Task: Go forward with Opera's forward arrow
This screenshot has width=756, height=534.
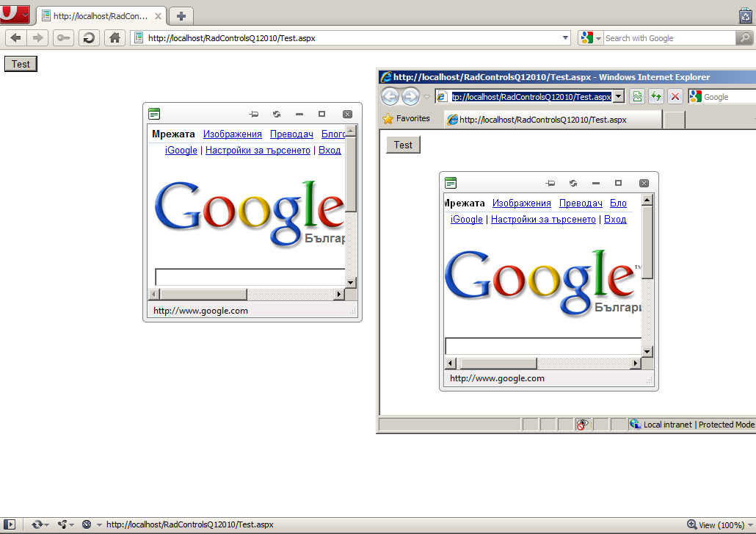Action: [37, 37]
